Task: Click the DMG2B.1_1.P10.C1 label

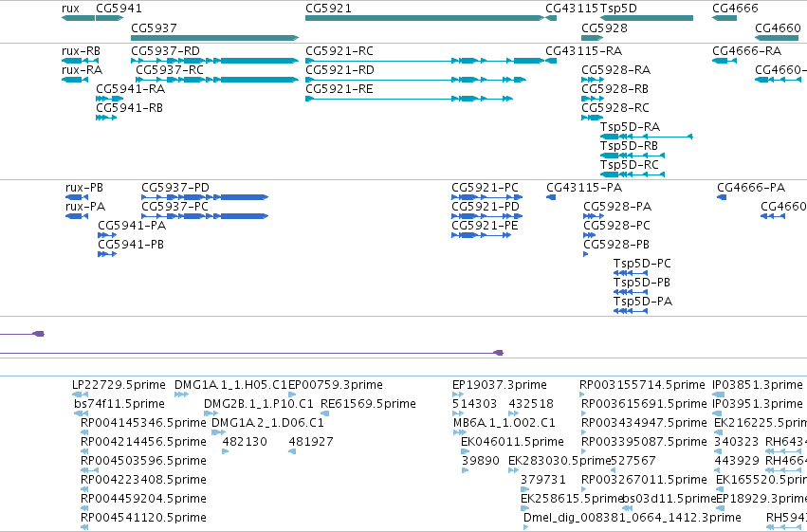Action: [259, 404]
